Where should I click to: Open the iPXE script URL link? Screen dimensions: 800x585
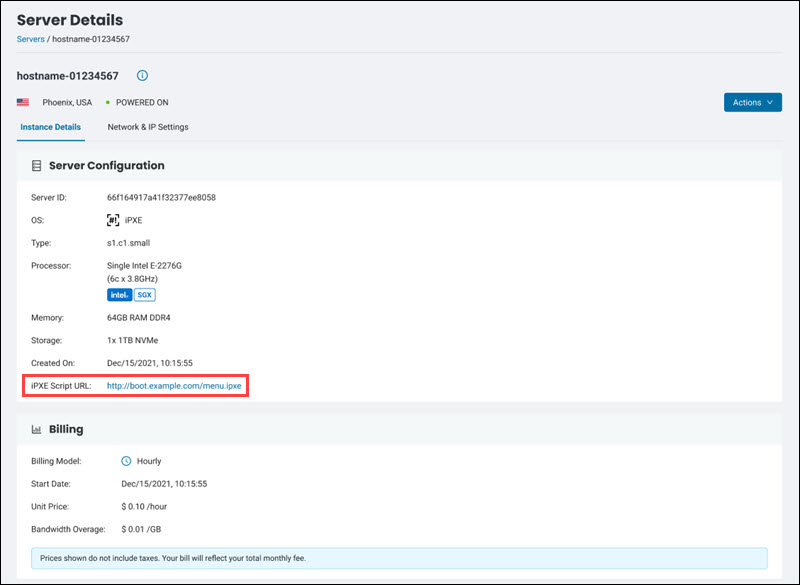click(x=174, y=386)
